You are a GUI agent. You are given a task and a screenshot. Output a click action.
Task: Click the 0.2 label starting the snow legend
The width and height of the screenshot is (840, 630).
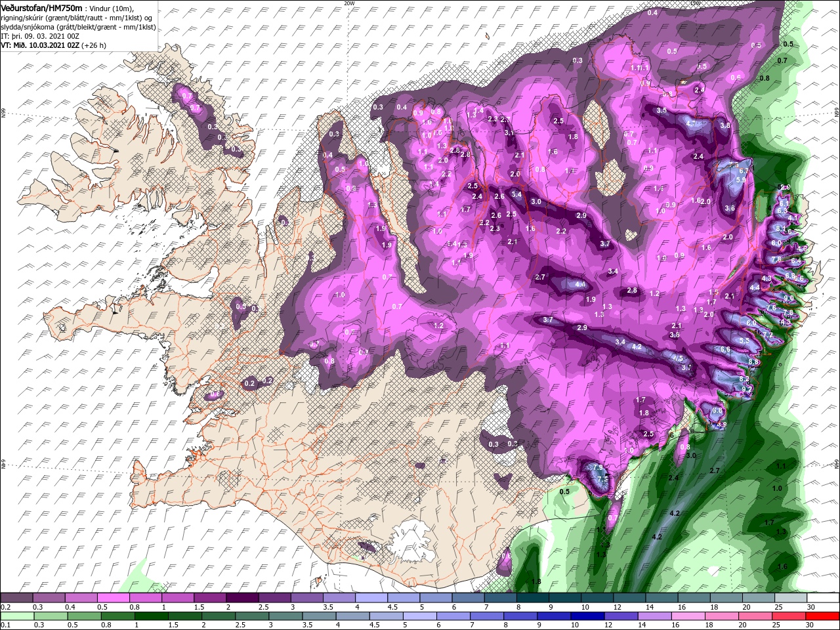pos(5,607)
